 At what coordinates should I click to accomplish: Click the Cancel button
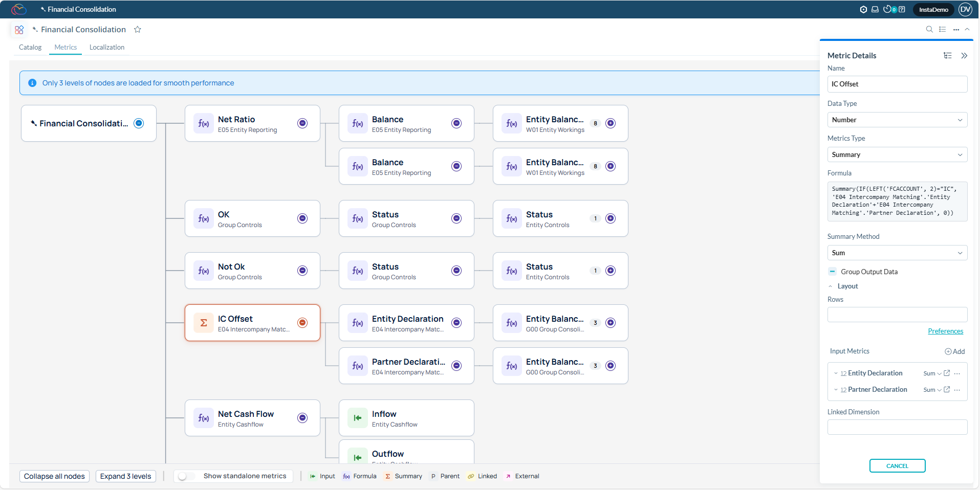pos(897,466)
